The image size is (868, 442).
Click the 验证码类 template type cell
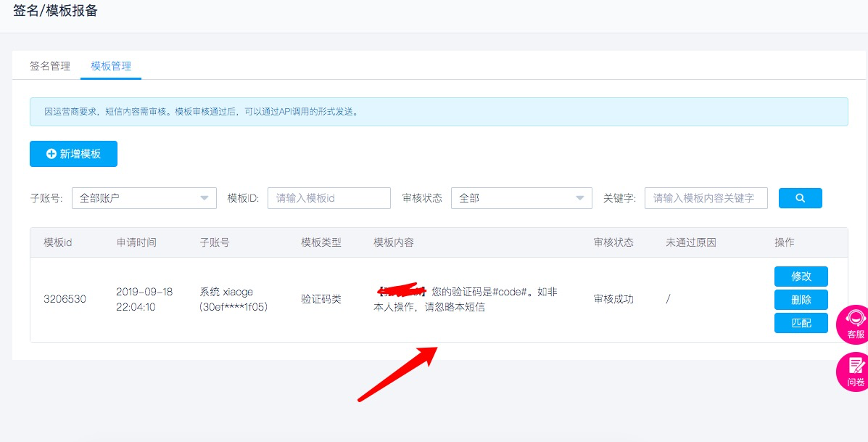(321, 300)
